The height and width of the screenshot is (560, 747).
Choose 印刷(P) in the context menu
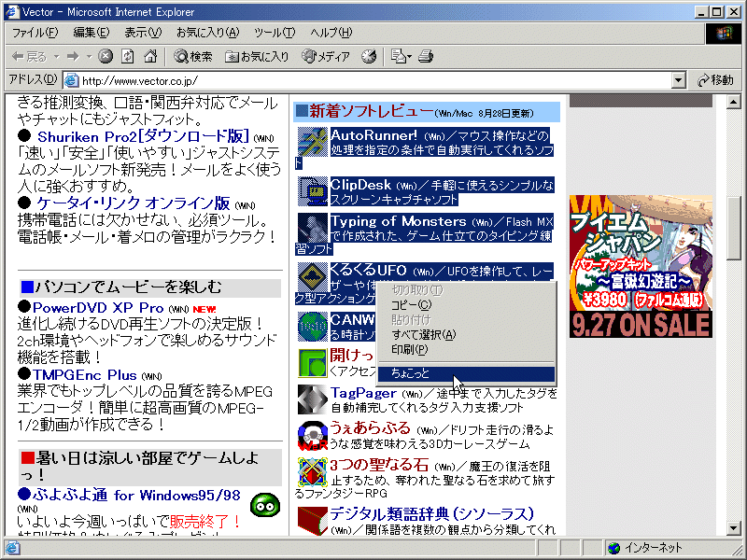point(466,349)
